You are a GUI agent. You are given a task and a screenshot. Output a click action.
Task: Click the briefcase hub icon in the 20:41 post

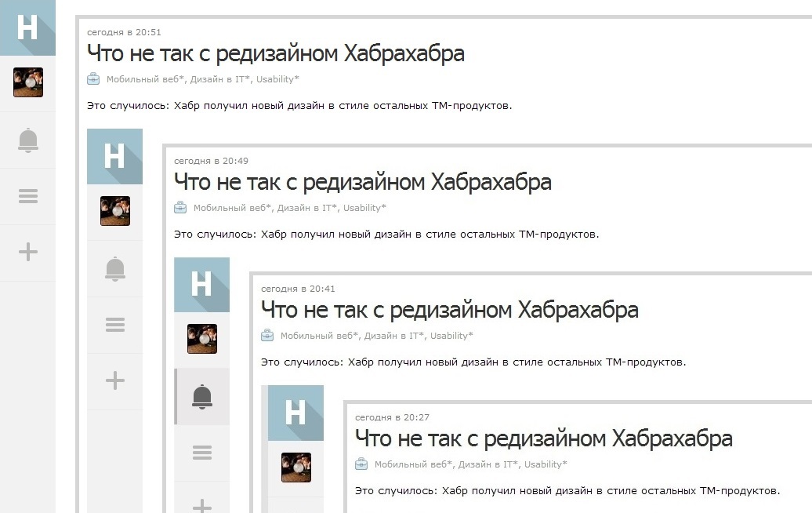coord(267,335)
